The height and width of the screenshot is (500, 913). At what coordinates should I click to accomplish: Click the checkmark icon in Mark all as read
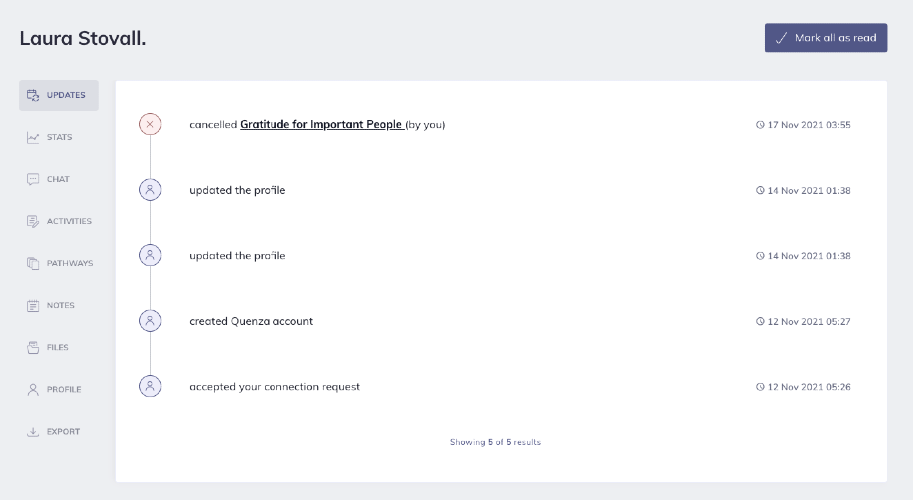point(781,38)
